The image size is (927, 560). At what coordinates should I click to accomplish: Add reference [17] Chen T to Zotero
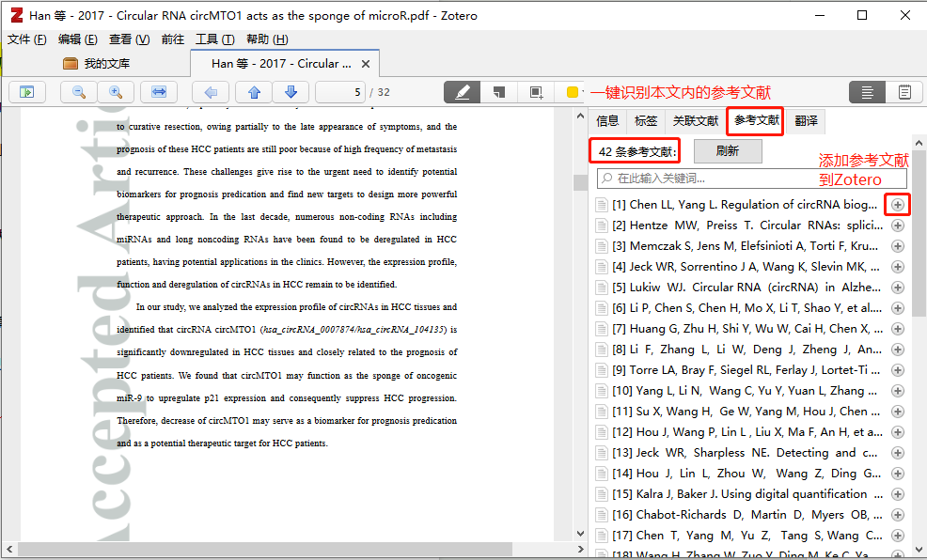898,536
